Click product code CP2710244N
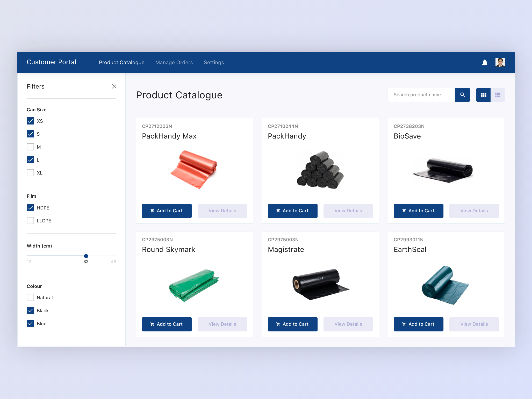The width and height of the screenshot is (532, 399). [x=283, y=126]
